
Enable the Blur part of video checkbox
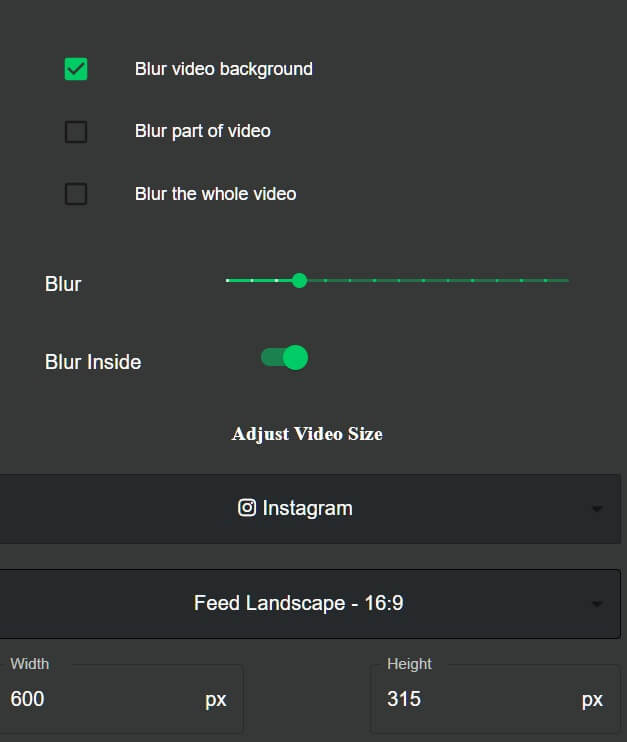coord(76,132)
